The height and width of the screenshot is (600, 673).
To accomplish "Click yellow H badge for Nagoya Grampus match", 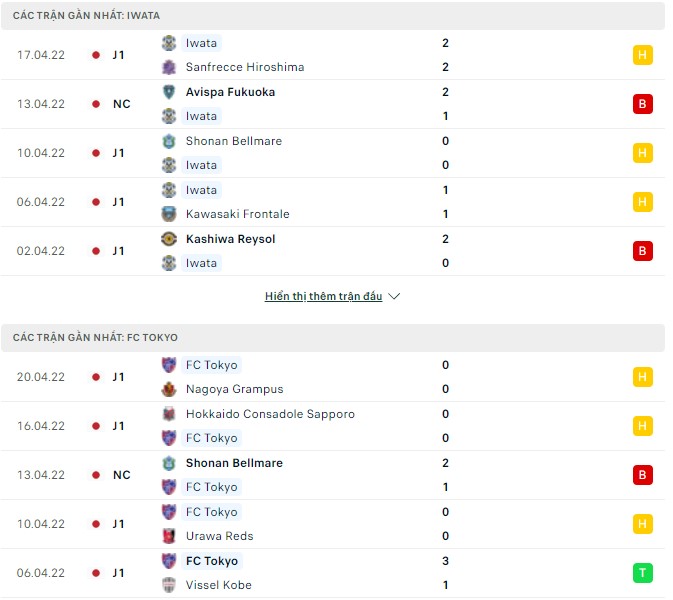I will tap(643, 377).
